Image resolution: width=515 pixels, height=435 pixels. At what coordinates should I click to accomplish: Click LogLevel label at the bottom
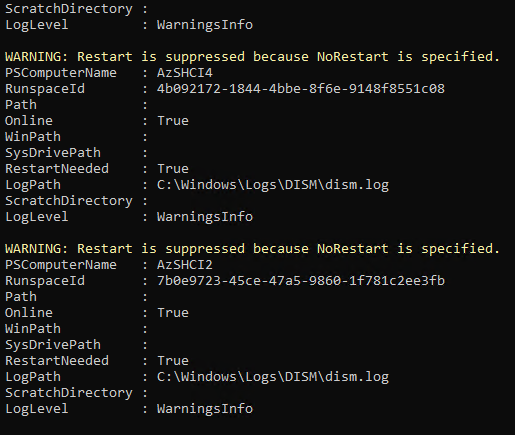tap(37, 409)
